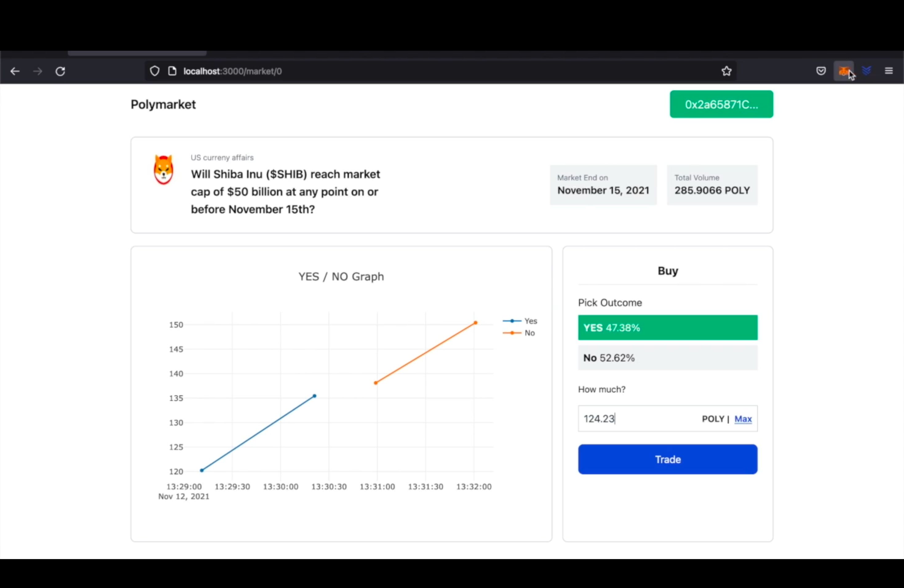Click the last blue Yes data point
Screen dimensions: 904x588
coord(314,396)
